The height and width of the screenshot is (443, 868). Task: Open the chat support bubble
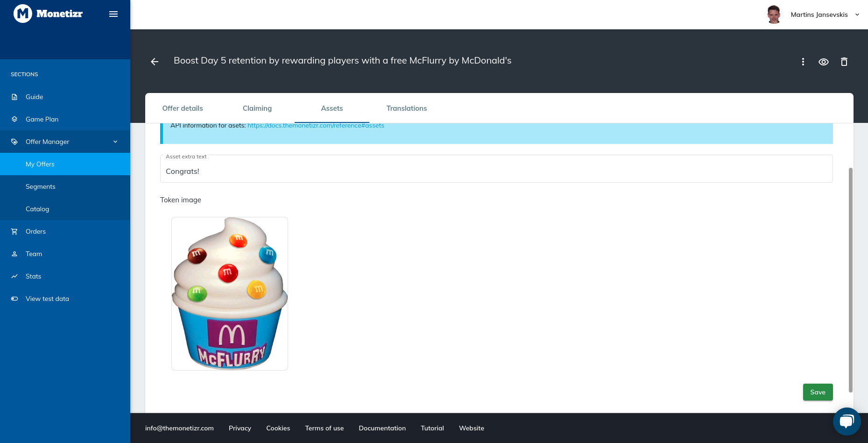(x=847, y=422)
